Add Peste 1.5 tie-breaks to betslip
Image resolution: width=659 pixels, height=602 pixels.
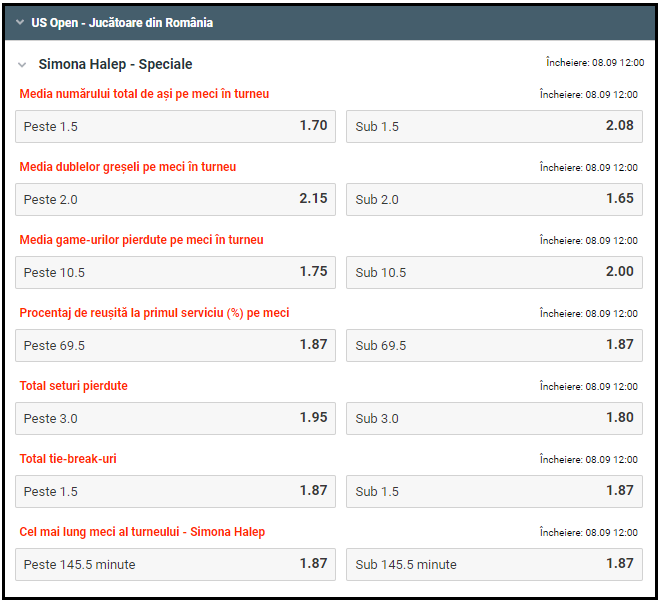(175, 491)
